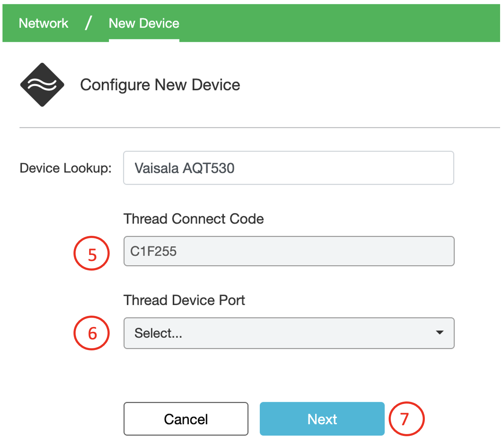The image size is (504, 444).
Task: Open the Network breadcrumb tab
Action: coord(43,23)
